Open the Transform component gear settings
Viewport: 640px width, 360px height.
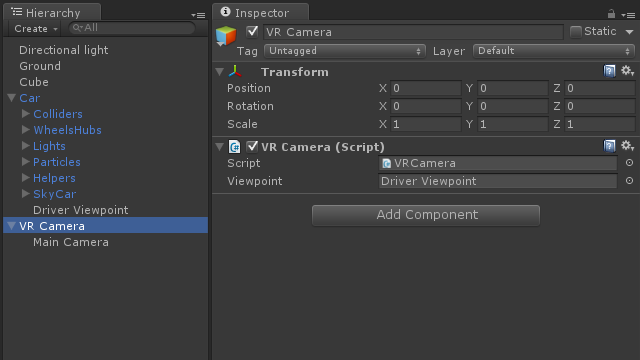(627, 71)
